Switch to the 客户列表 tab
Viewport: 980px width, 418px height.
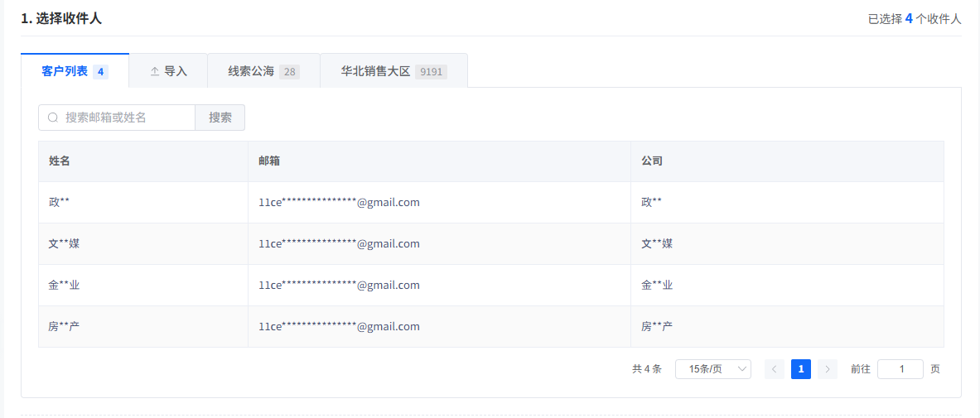[x=75, y=71]
